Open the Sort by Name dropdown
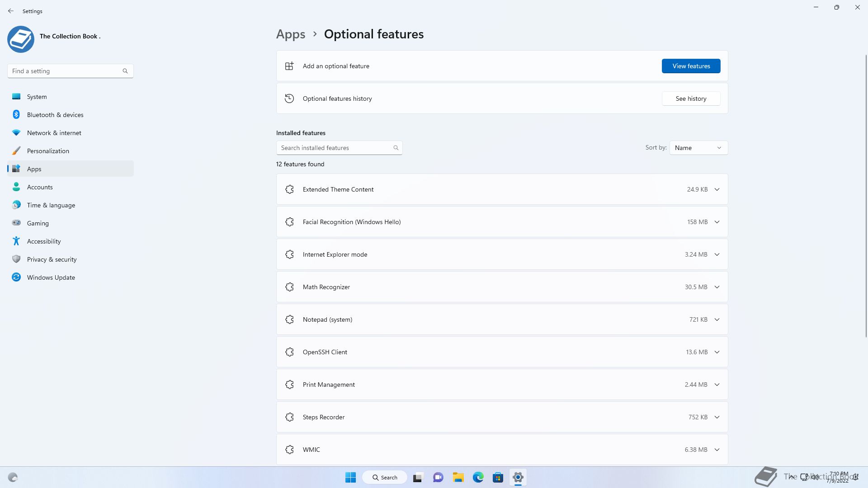Screen dimensions: 868x488 click(x=698, y=148)
